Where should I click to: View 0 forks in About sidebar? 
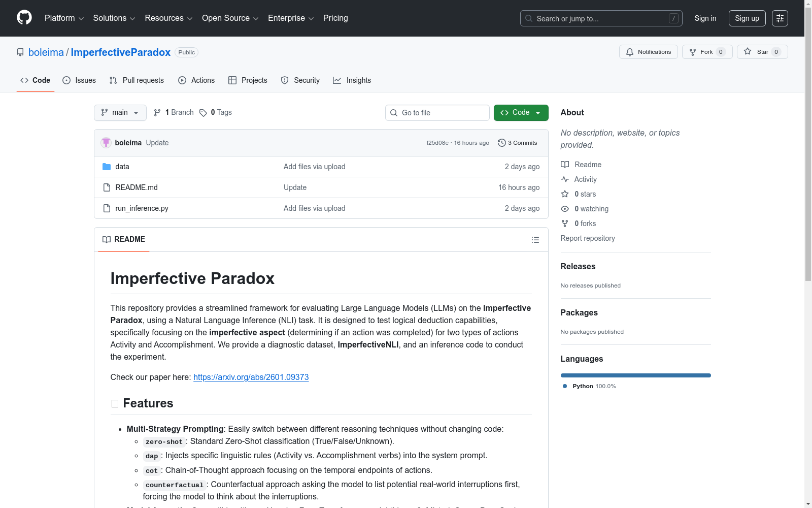click(x=579, y=224)
